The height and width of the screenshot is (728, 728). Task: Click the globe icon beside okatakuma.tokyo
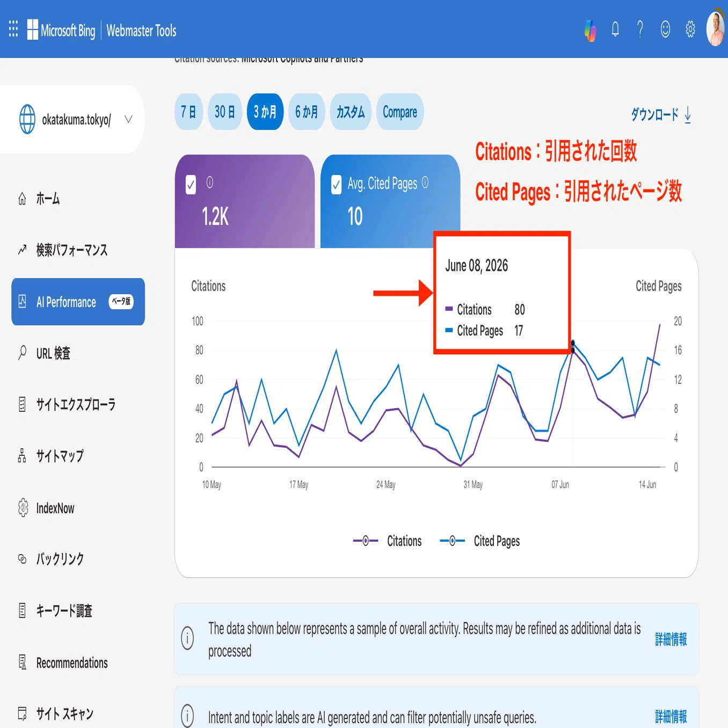pos(27,119)
